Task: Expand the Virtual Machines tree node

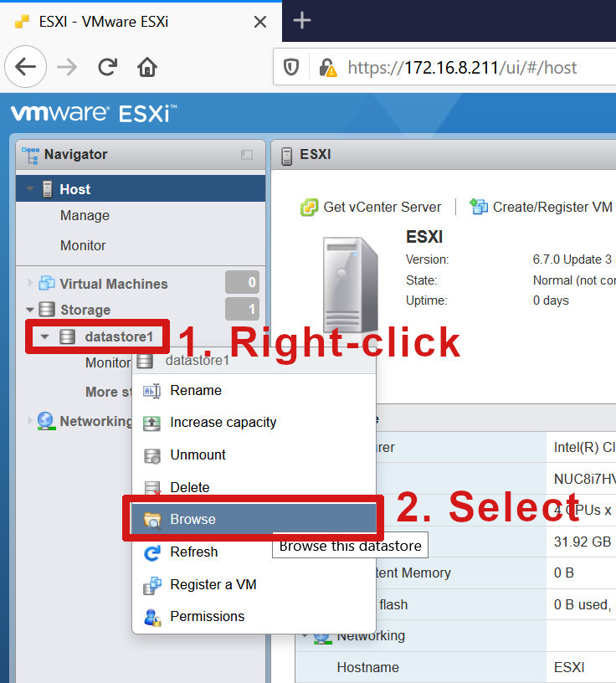Action: click(29, 283)
